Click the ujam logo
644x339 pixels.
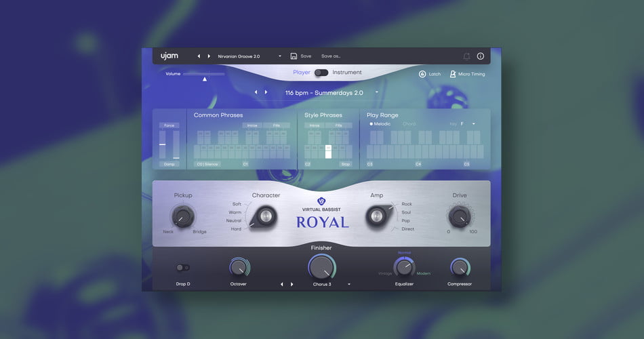(169, 56)
